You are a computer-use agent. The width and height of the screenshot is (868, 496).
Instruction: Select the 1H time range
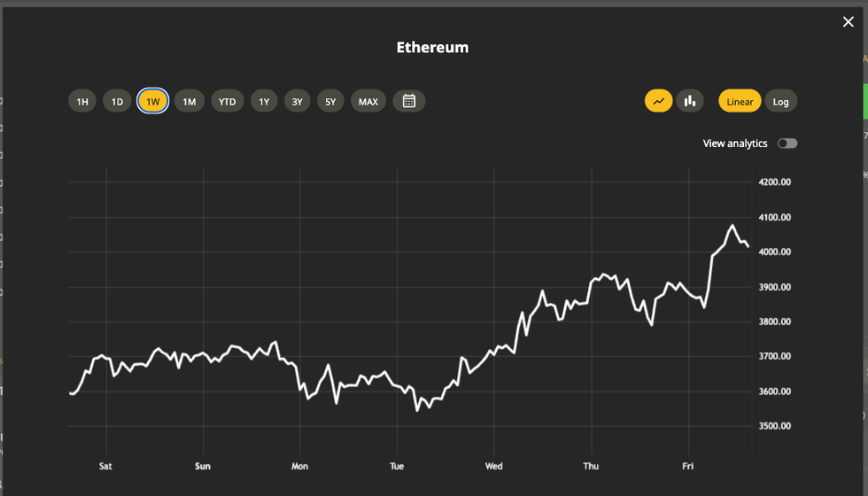click(82, 101)
